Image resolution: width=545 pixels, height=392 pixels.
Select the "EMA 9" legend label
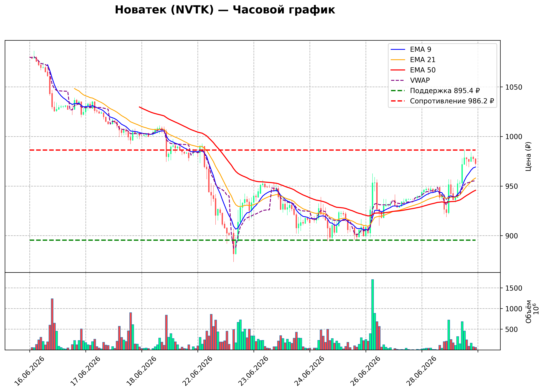click(x=421, y=49)
